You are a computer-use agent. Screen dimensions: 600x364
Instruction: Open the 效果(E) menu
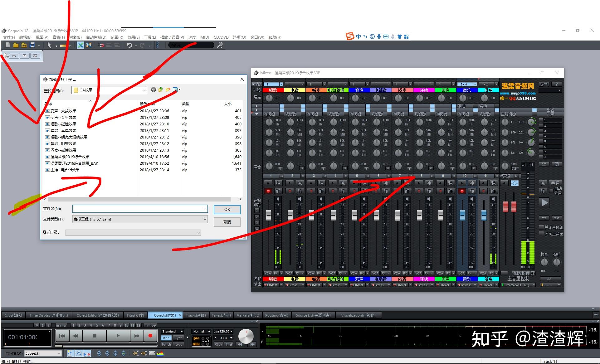pyautogui.click(x=134, y=37)
